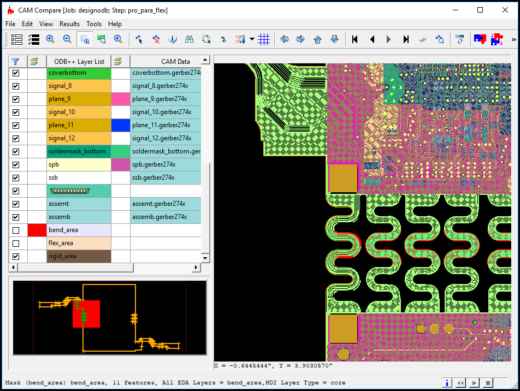The height and width of the screenshot is (391, 520).
Task: Click the snap settings toolbar icon
Action: [x=240, y=39]
